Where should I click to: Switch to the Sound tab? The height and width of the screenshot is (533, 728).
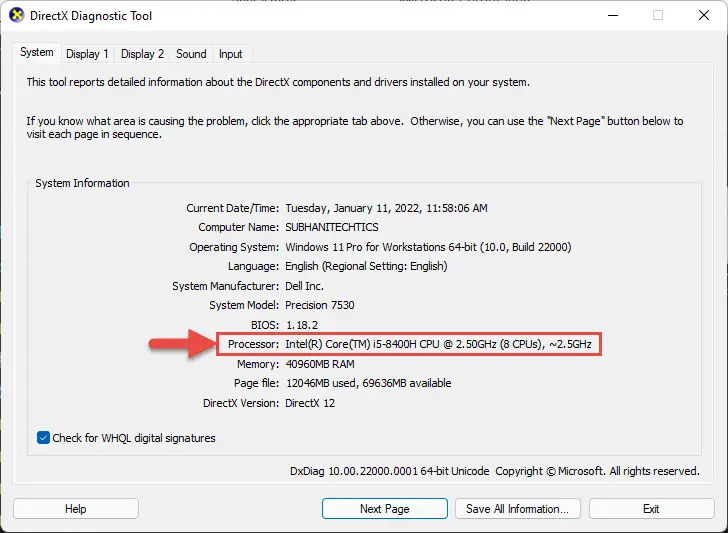pyautogui.click(x=191, y=54)
